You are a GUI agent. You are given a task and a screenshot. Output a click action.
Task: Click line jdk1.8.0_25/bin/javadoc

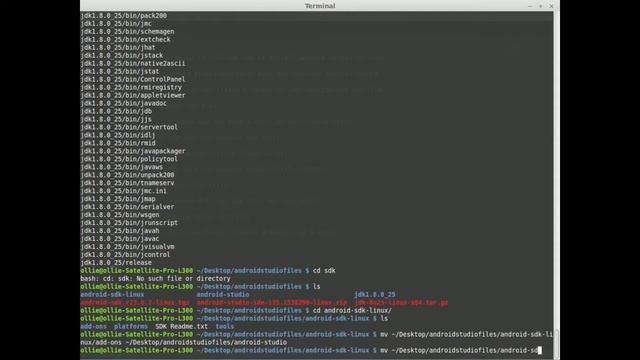tap(123, 103)
